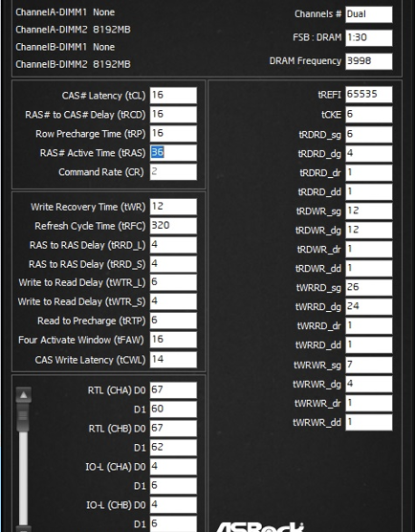Click the IO-L (CHA) D0 field

click(173, 467)
